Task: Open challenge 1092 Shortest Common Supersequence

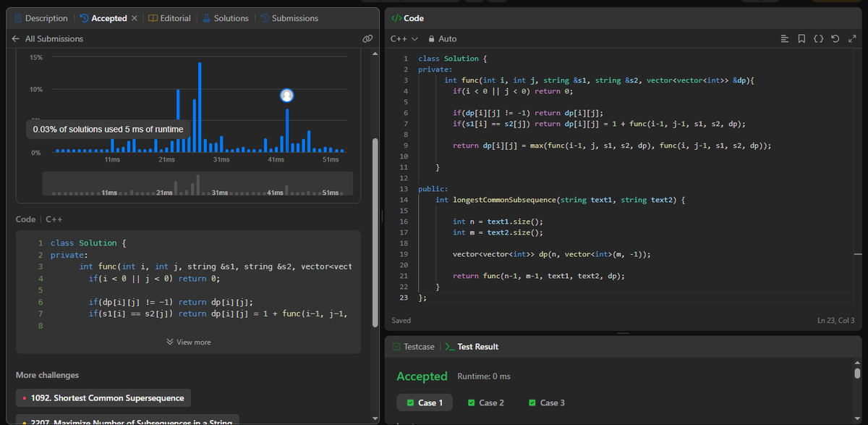Action: (103, 398)
